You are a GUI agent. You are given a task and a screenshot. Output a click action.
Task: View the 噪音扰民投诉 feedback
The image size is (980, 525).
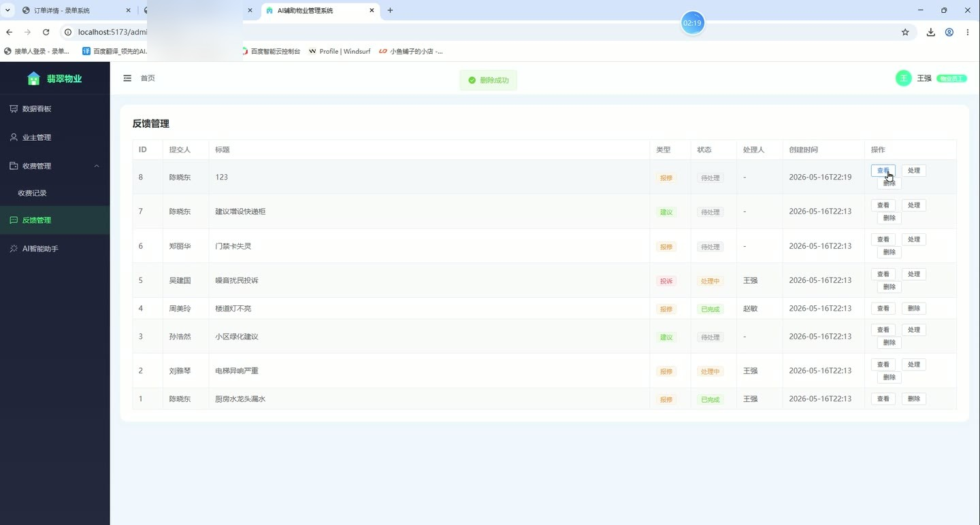tap(883, 274)
